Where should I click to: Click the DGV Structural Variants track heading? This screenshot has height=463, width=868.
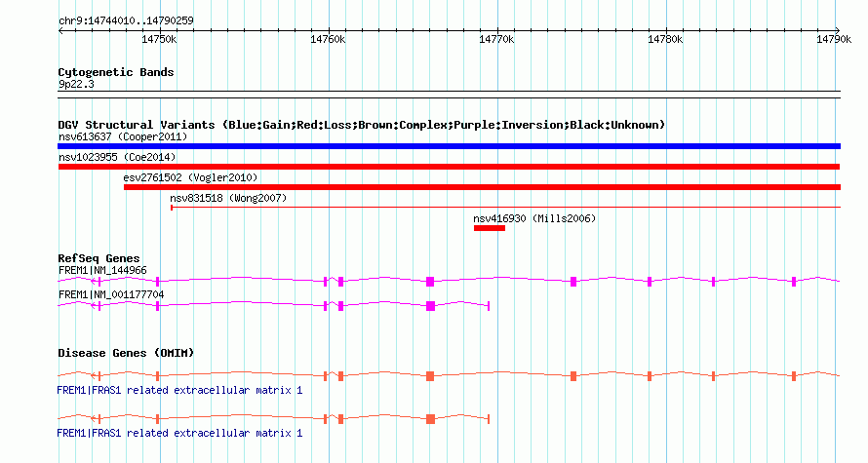pos(362,125)
